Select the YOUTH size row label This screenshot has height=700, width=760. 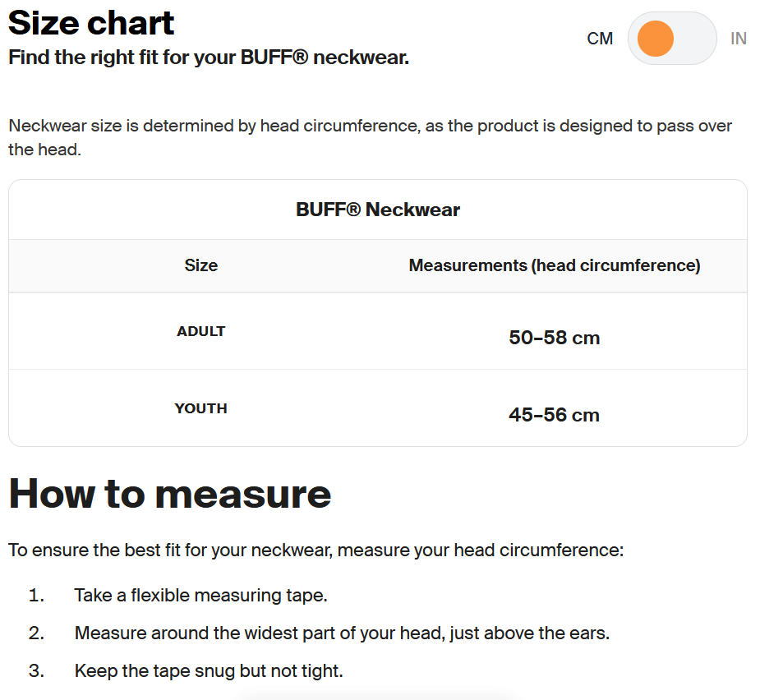[x=201, y=408]
